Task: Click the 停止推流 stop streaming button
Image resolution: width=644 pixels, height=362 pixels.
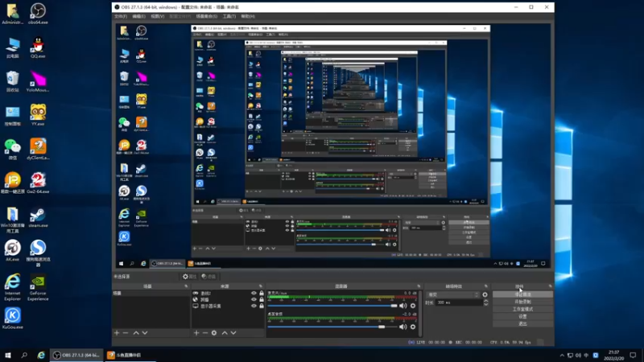Action: tap(522, 294)
